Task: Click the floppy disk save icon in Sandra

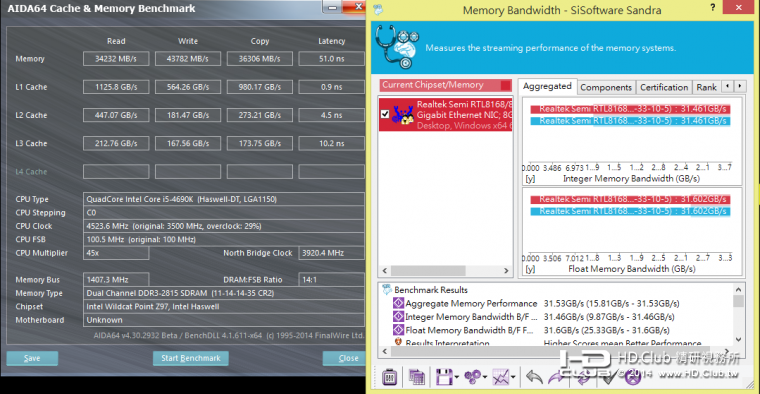Action: point(443,377)
